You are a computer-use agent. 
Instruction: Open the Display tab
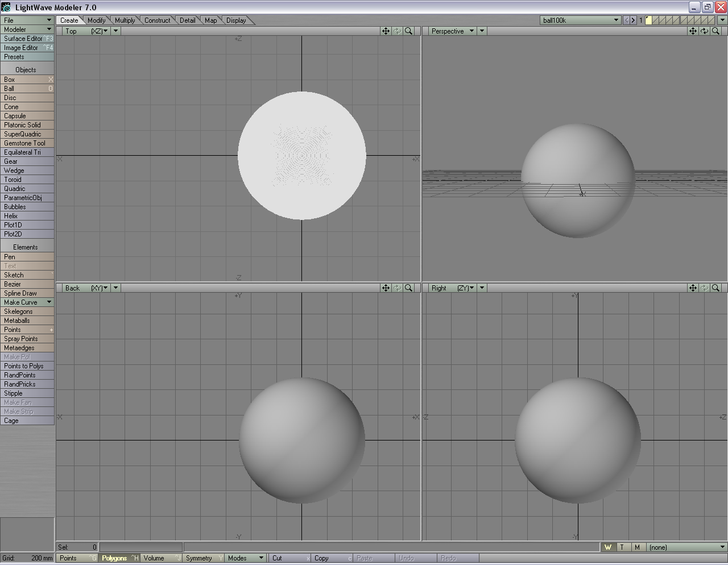point(236,20)
